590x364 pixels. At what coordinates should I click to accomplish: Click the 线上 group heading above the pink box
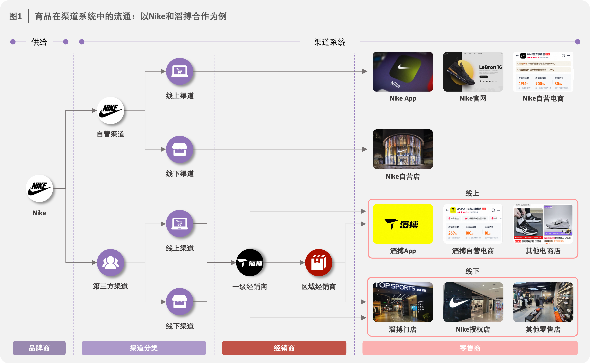(472, 193)
